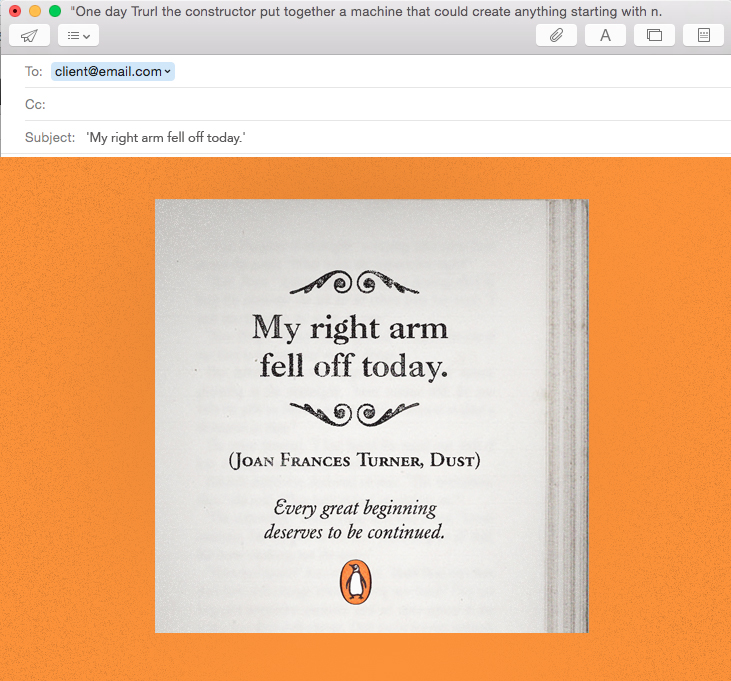Send the message with paper plane icon
731x681 pixels.
(x=29, y=35)
